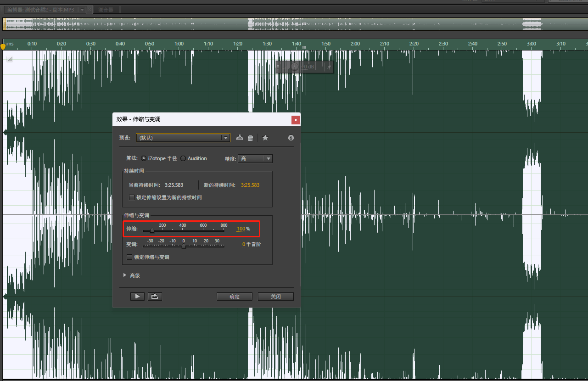
Task: Click the 新的持续时间 3:25.583 value
Action: point(250,185)
